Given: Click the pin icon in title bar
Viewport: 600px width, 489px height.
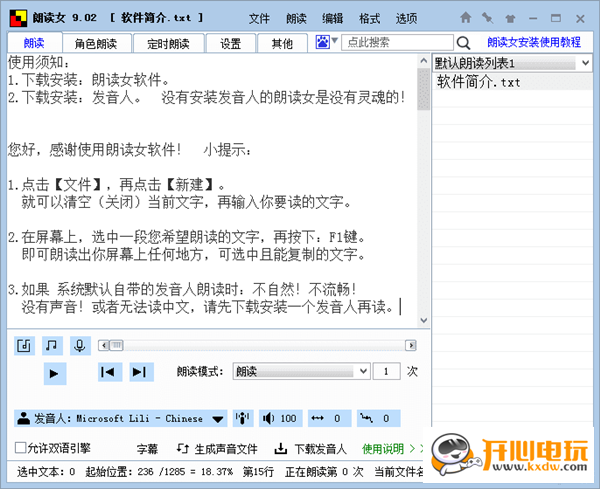Looking at the screenshot, I should tap(487, 18).
